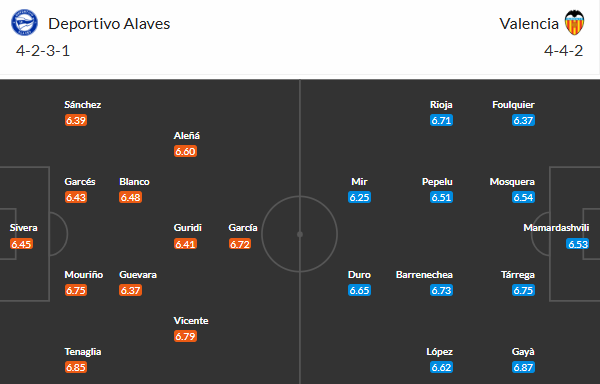Click García's 6.72 rating badge
This screenshot has height=384, width=600.
240,244
